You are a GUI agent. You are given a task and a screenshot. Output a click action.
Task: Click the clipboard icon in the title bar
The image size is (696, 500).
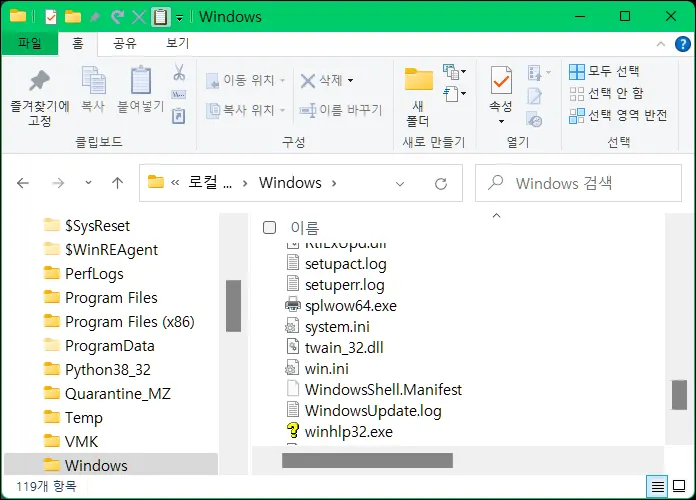tap(160, 17)
